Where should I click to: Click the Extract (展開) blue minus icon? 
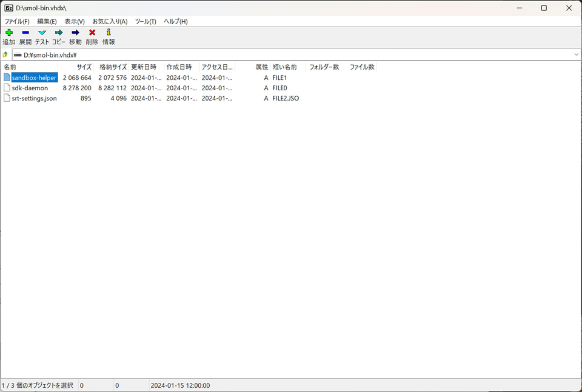tap(25, 33)
